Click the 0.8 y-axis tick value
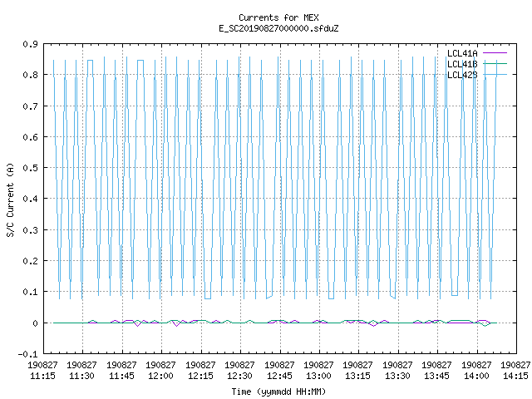Viewport: 532px width, 399px height. [30, 75]
